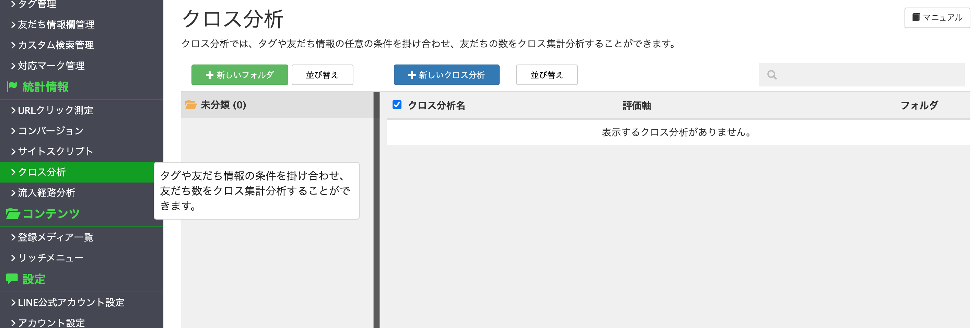Click in the cross analysis search field
Viewport: 980px width, 328px height.
(862, 75)
